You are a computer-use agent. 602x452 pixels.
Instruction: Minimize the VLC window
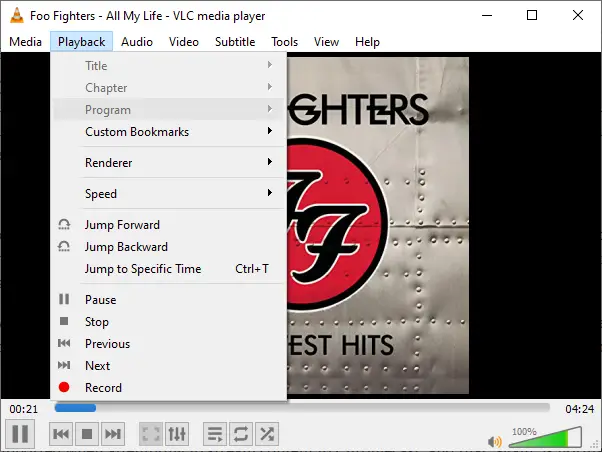[x=487, y=15]
